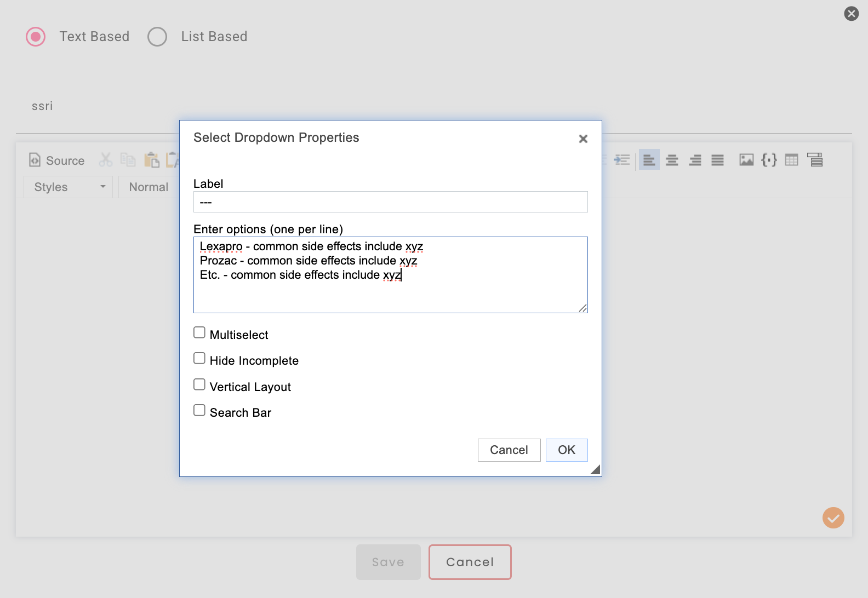Enable the Multiselect checkbox

199,332
